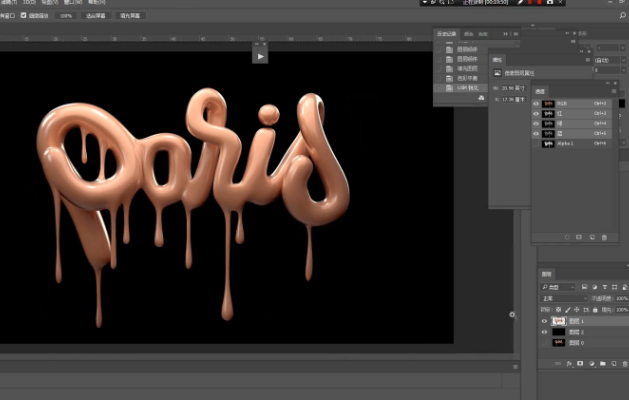Viewport: 629px width, 400px height.
Task: Toggle visibility of the Green channel
Action: (x=536, y=124)
